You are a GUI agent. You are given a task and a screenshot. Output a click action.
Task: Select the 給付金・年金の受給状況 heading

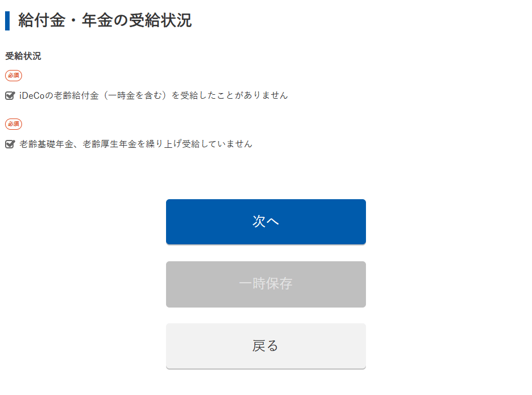(x=105, y=21)
